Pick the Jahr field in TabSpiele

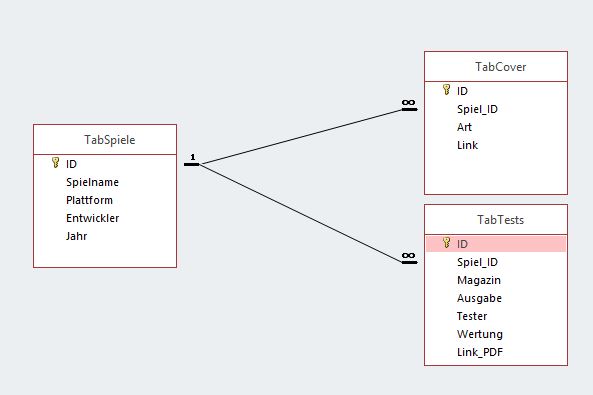[105, 236]
